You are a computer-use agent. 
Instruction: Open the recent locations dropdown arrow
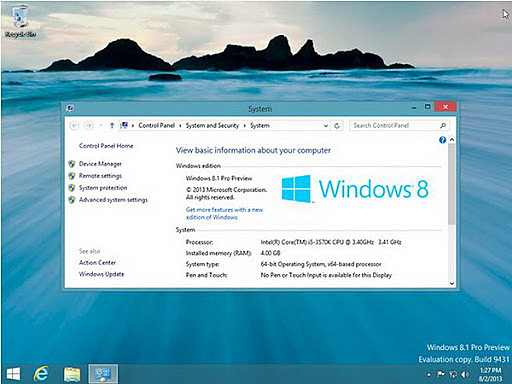coord(101,125)
